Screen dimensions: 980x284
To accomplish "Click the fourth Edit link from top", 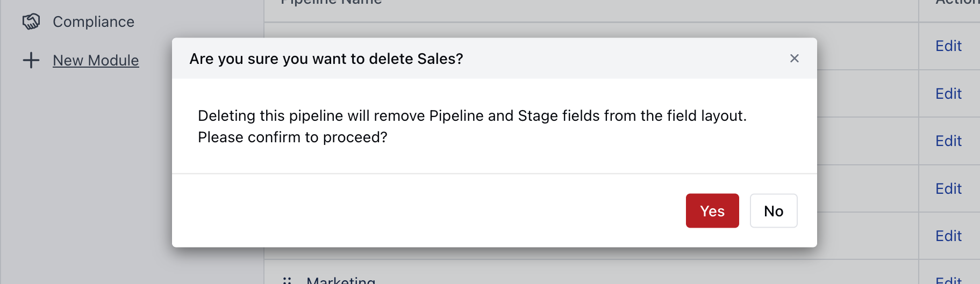I will tap(948, 189).
